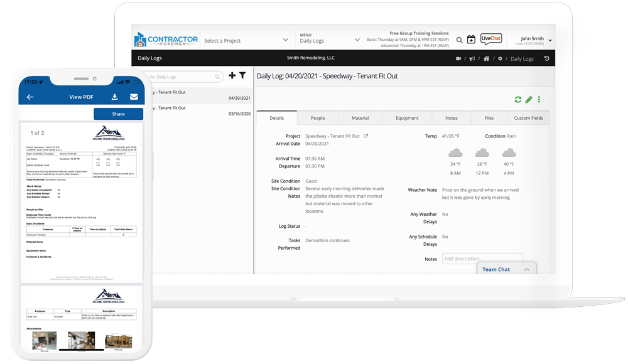
Task: Click the home icon in the breadcrumb bar
Action: coord(486,58)
